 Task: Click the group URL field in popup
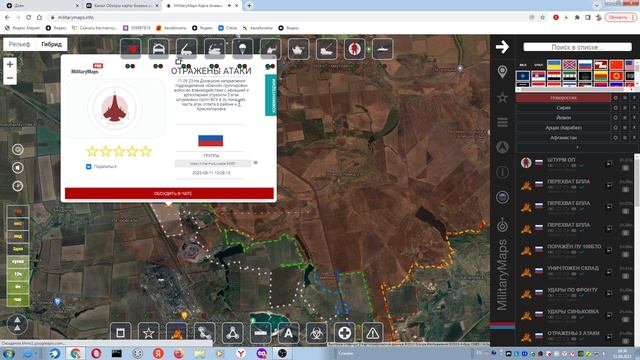pos(212,163)
